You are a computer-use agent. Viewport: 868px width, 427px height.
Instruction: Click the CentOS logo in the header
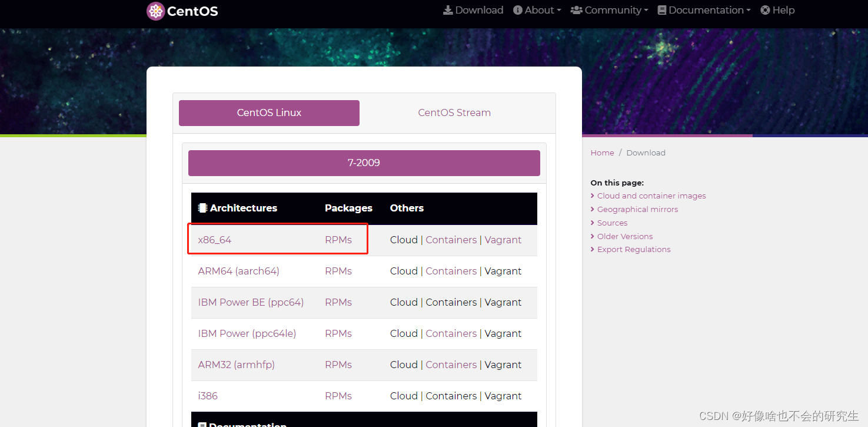tap(182, 11)
